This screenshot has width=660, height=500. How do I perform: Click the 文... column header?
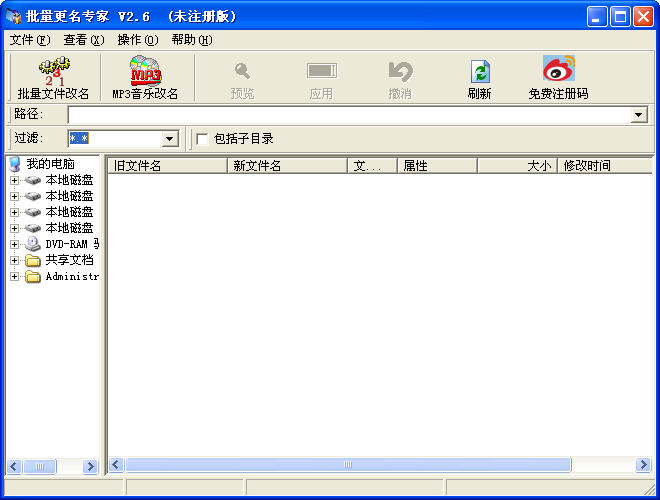[x=373, y=166]
